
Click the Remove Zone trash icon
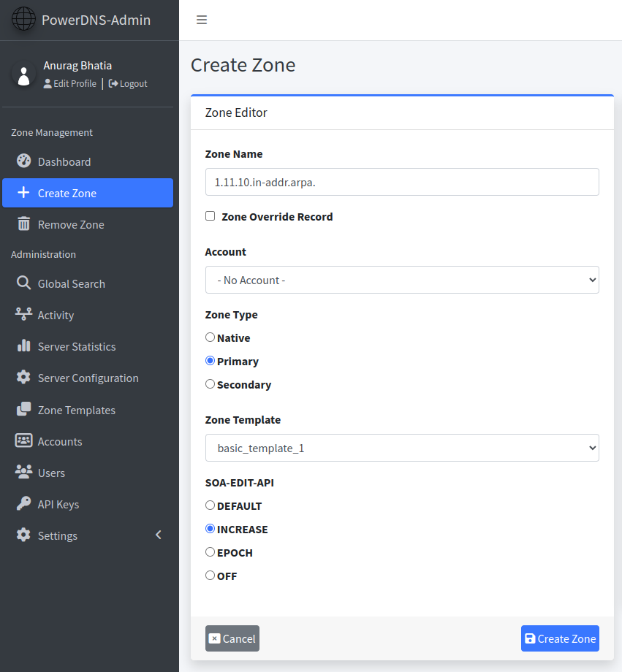(23, 224)
